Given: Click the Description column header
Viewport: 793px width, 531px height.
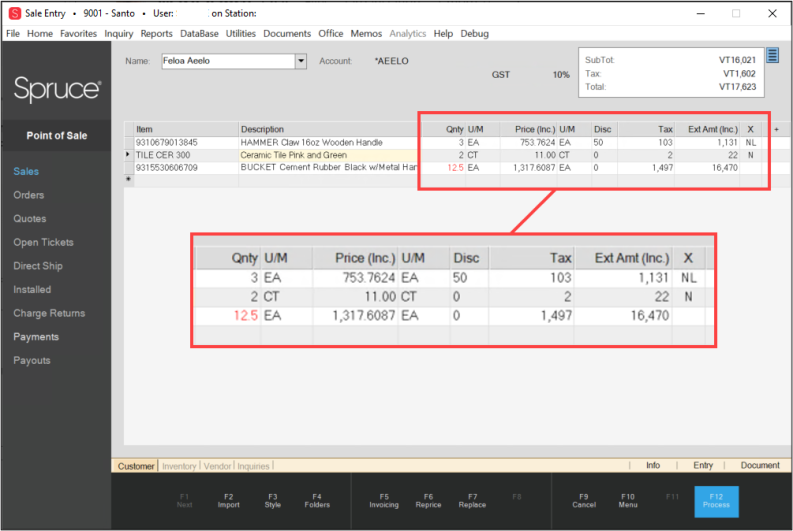Looking at the screenshot, I should (329, 129).
